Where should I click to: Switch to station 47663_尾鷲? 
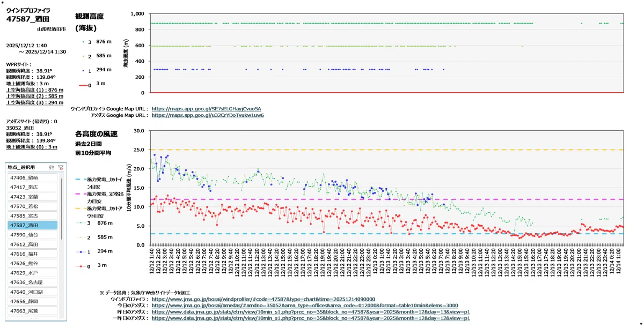(32, 311)
